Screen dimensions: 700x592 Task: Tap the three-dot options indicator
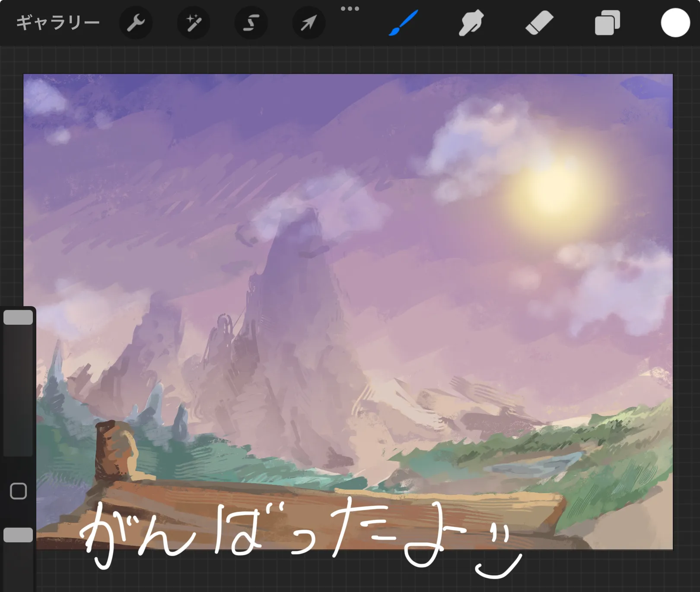click(x=350, y=9)
